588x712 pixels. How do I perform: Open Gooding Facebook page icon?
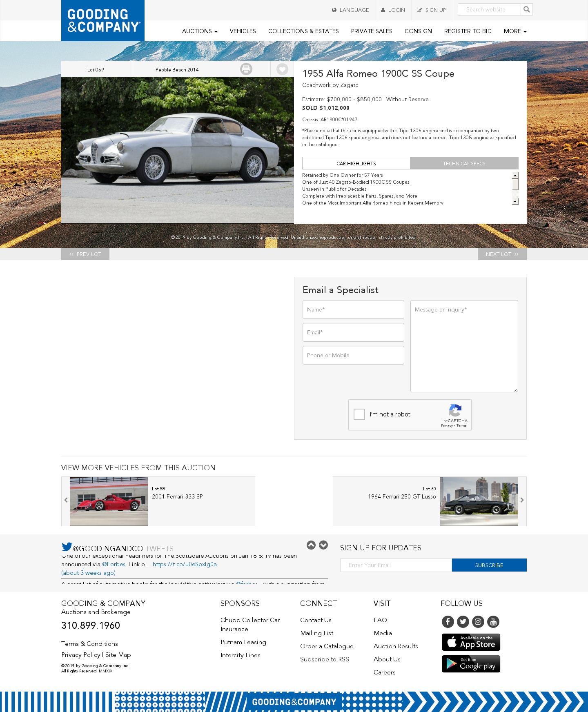[448, 622]
